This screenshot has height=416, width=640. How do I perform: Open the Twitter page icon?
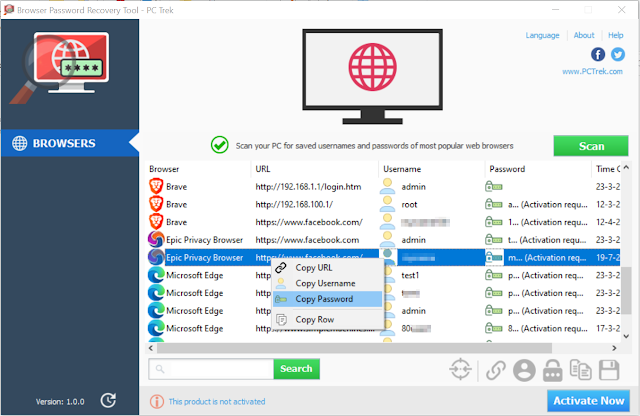618,54
